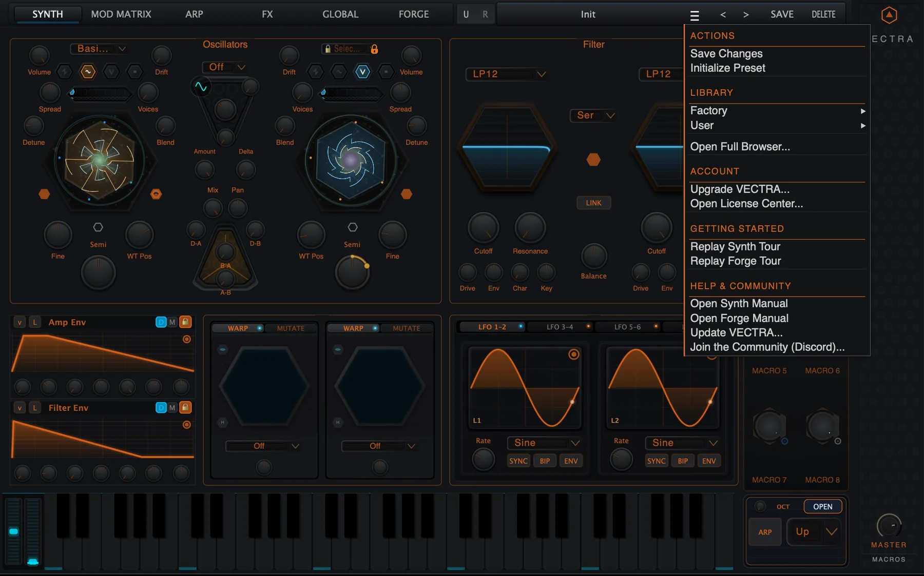This screenshot has height=576, width=924.
Task: Click the H hexagon in second warp panel
Action: tap(338, 423)
